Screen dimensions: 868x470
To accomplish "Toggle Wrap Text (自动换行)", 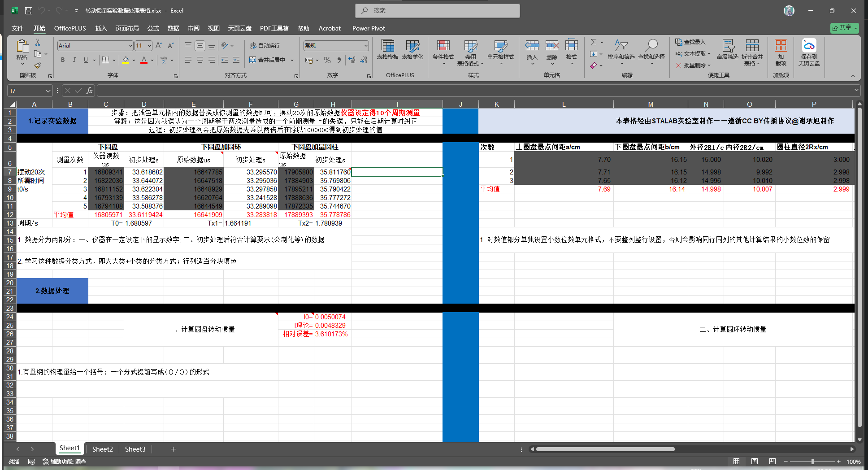I will 265,46.
